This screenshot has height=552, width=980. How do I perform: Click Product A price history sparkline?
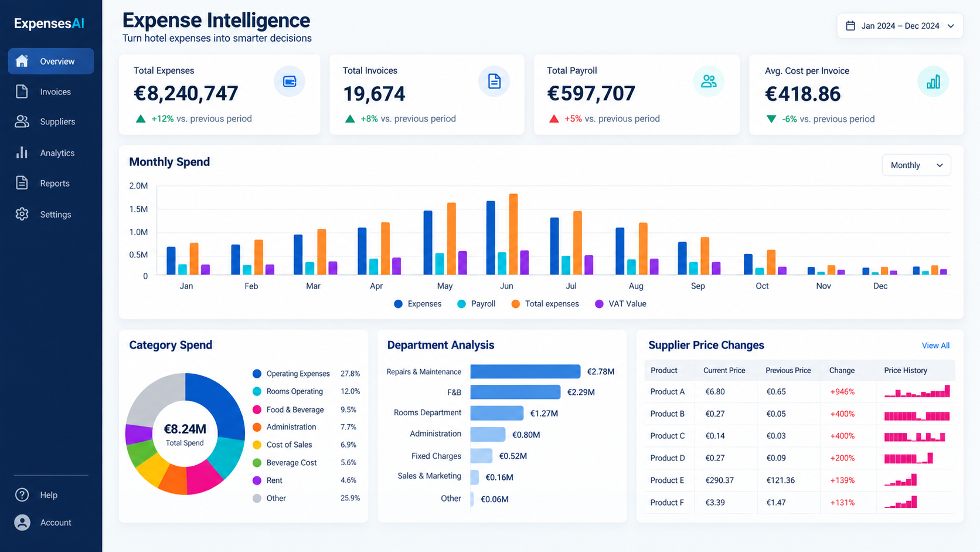tap(917, 391)
